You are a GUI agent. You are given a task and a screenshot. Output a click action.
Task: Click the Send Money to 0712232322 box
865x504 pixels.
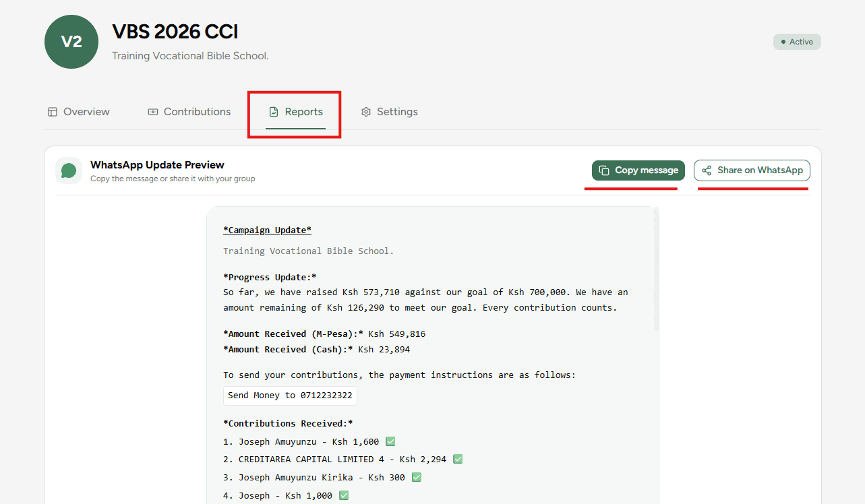click(x=290, y=396)
